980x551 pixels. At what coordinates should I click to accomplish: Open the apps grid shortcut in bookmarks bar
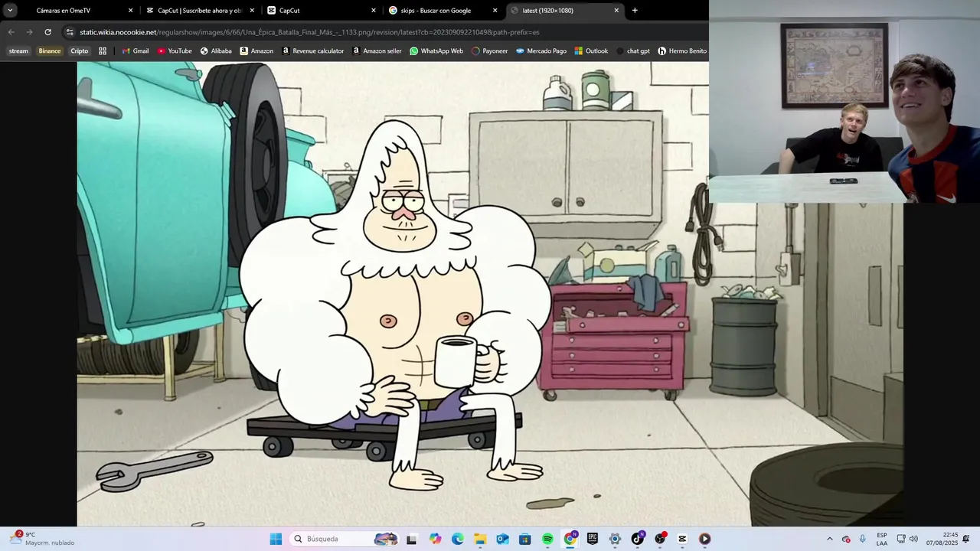click(103, 51)
